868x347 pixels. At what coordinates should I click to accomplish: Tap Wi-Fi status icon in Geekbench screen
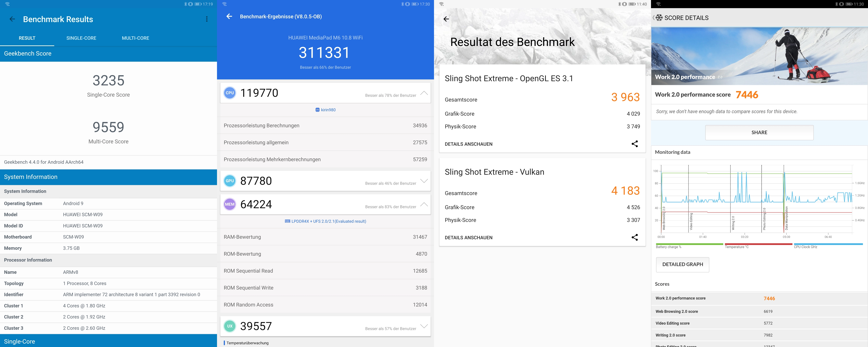7,4
